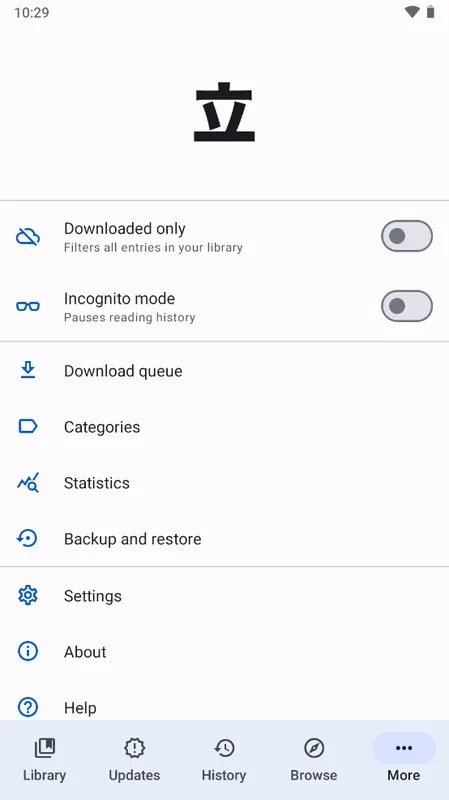Select the Browse tab
449x800 pixels.
pyautogui.click(x=314, y=760)
